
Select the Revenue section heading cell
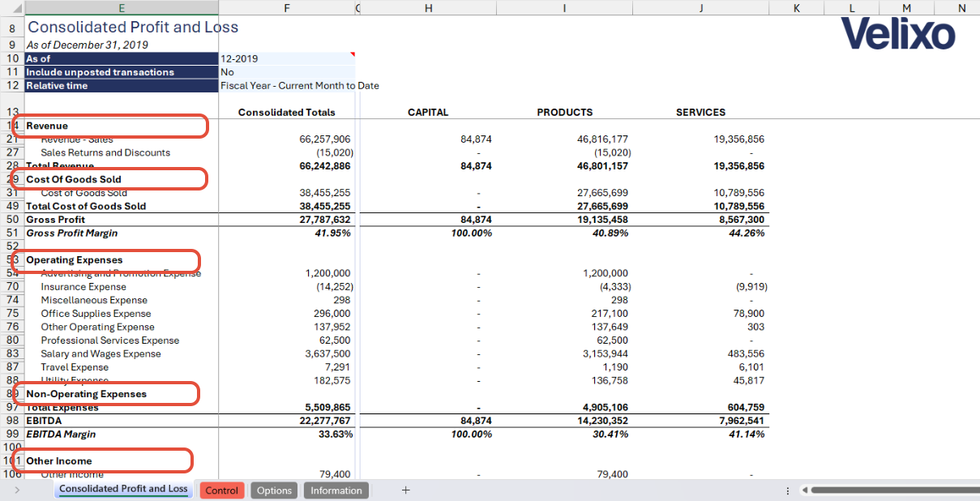pos(122,126)
